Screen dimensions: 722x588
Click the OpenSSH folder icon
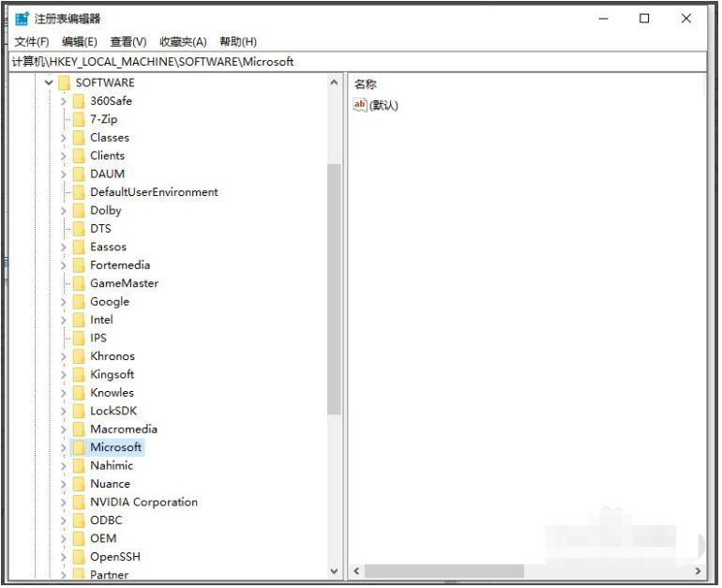79,557
